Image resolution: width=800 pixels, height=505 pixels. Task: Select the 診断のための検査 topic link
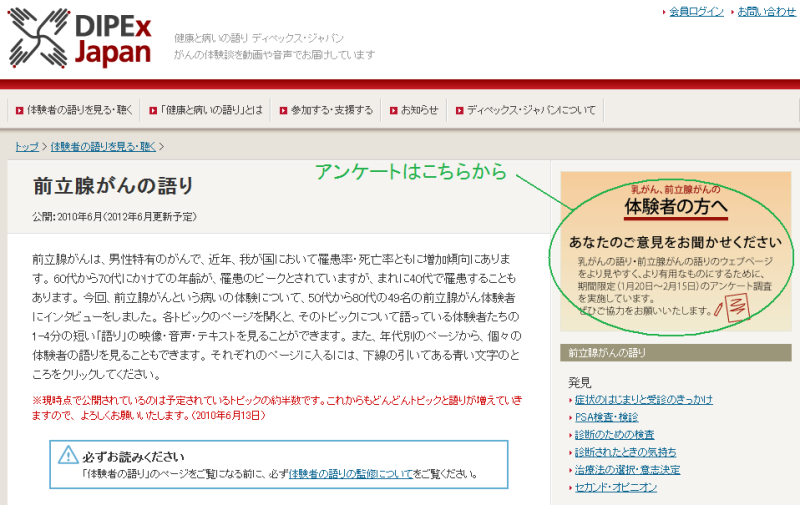614,434
